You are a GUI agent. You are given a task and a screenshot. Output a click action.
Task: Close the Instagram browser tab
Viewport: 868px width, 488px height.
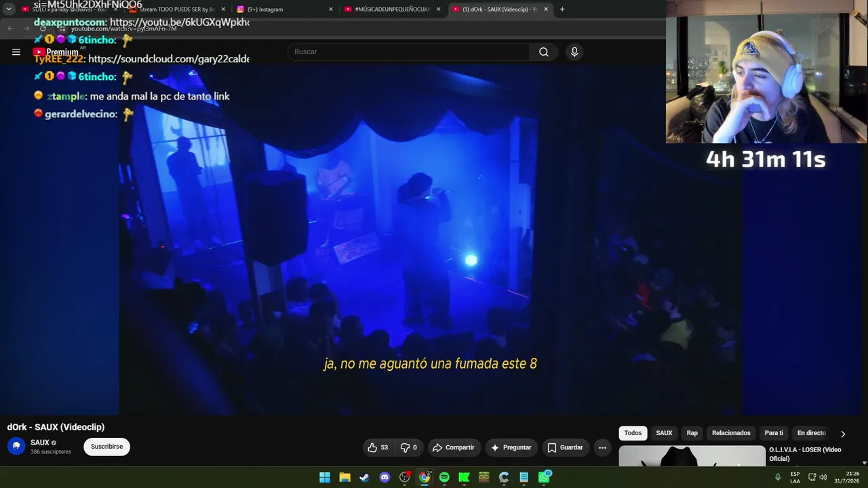tap(331, 9)
